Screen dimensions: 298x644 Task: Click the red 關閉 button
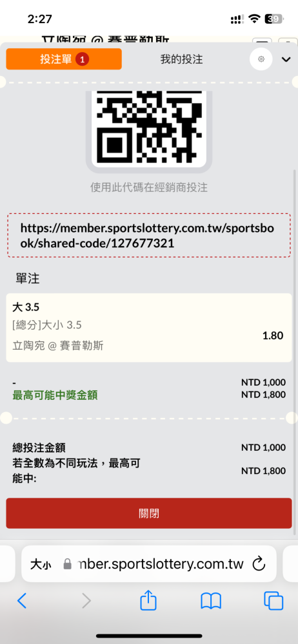pos(149,513)
